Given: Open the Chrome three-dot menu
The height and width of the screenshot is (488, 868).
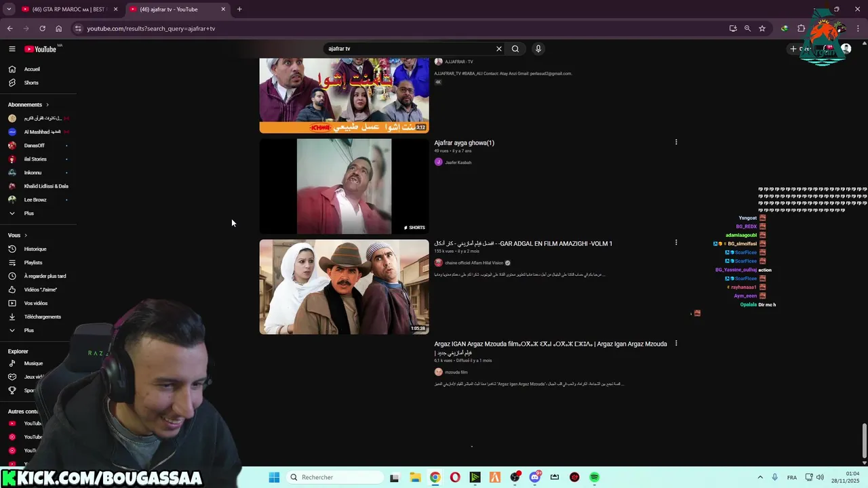Looking at the screenshot, I should tap(859, 28).
